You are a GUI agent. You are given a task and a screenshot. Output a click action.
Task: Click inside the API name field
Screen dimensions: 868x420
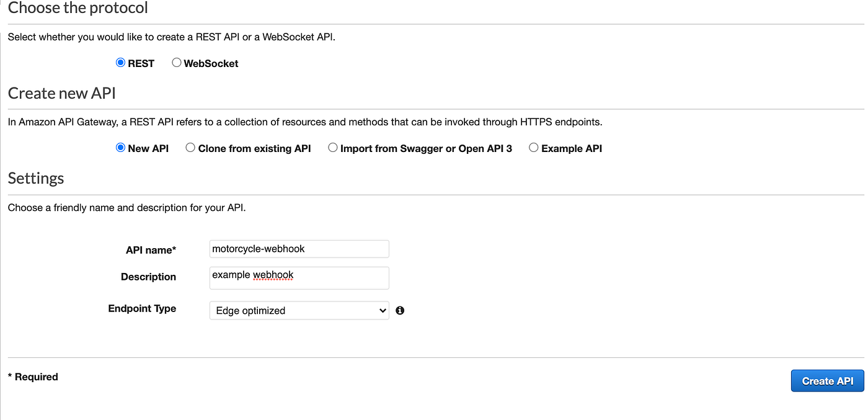[299, 248]
